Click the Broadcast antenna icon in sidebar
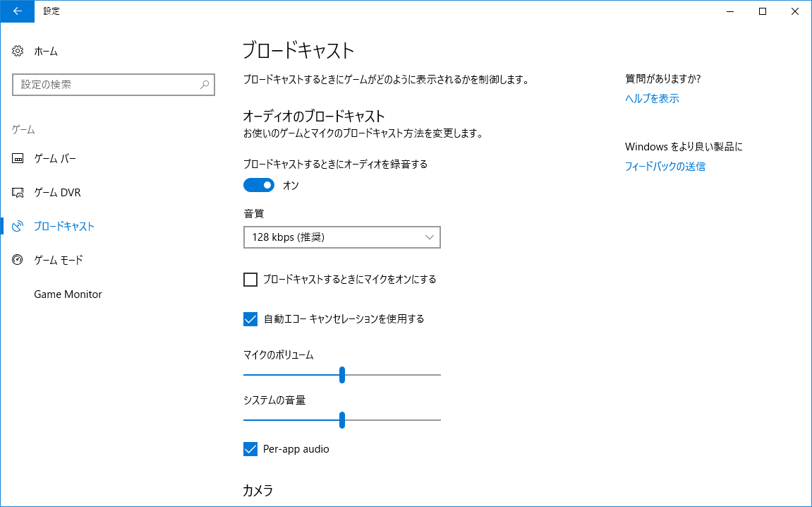This screenshot has height=507, width=812. pyautogui.click(x=17, y=226)
